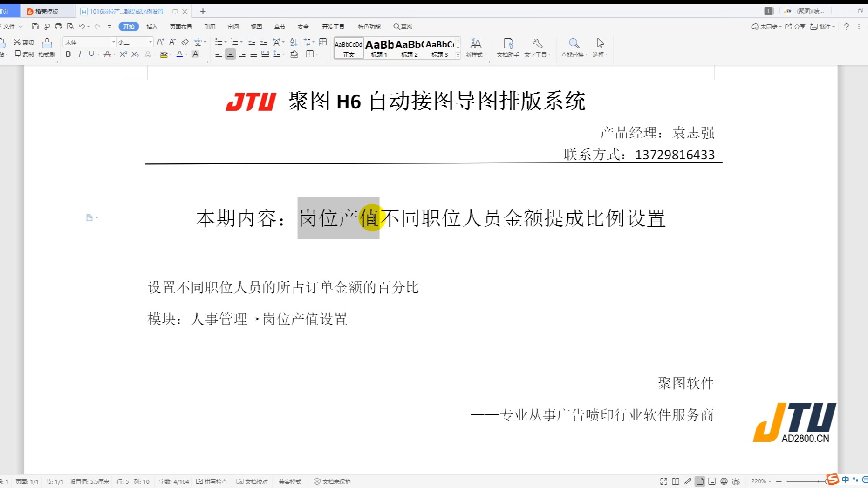Justify paragraph text
The width and height of the screenshot is (868, 488).
[x=253, y=54]
